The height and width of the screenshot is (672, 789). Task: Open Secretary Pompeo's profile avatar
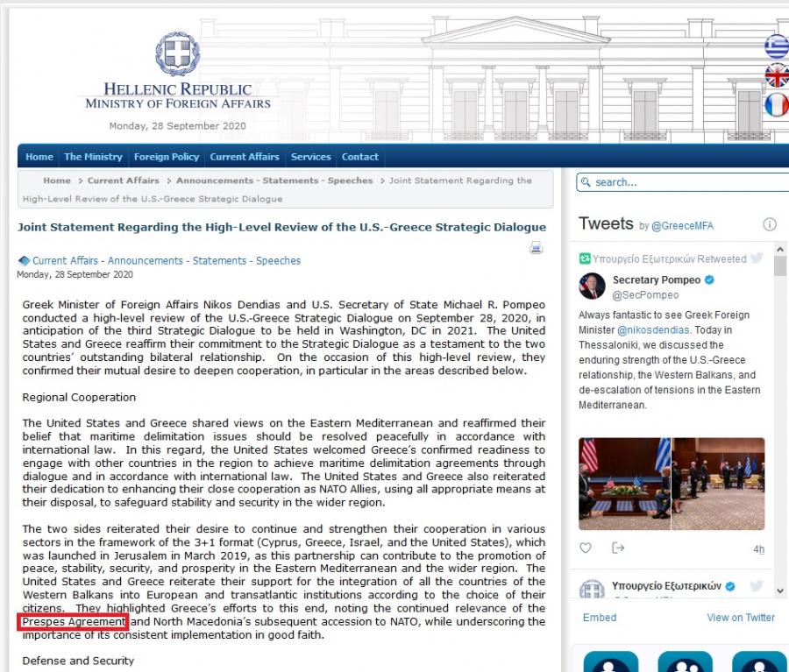[x=592, y=286]
